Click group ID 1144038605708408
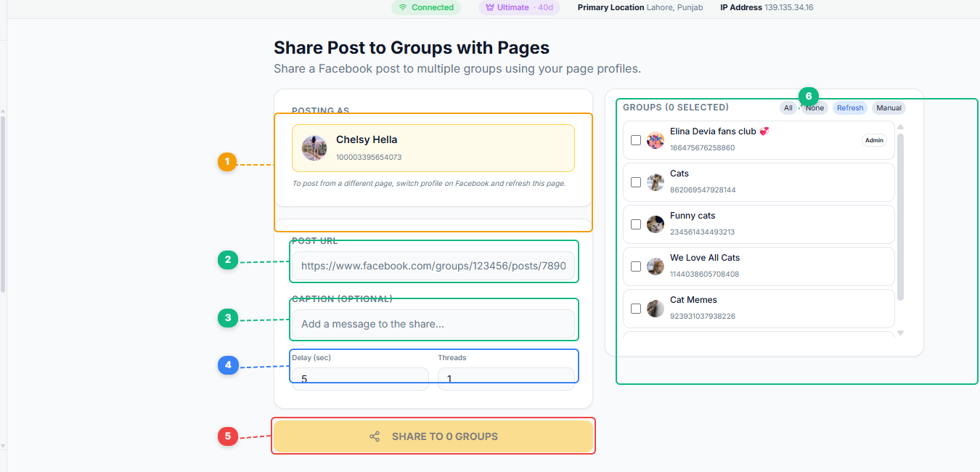Image resolution: width=980 pixels, height=472 pixels. point(704,274)
